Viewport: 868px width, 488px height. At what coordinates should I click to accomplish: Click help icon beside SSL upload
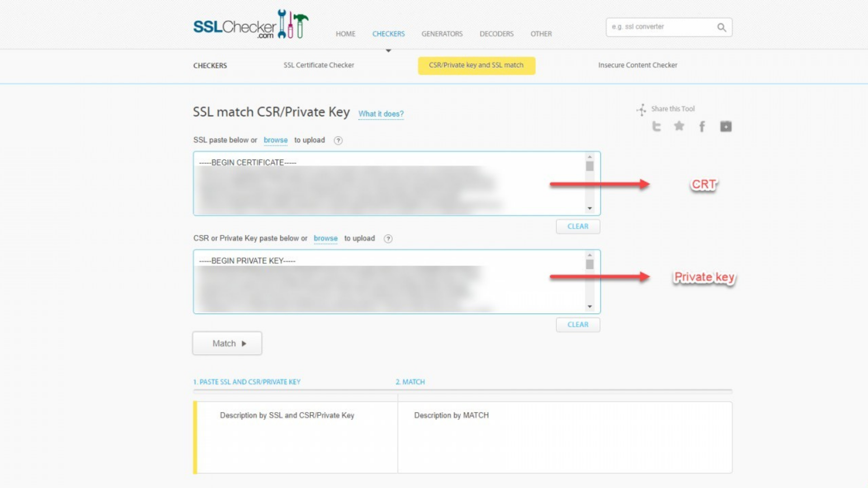[338, 141]
